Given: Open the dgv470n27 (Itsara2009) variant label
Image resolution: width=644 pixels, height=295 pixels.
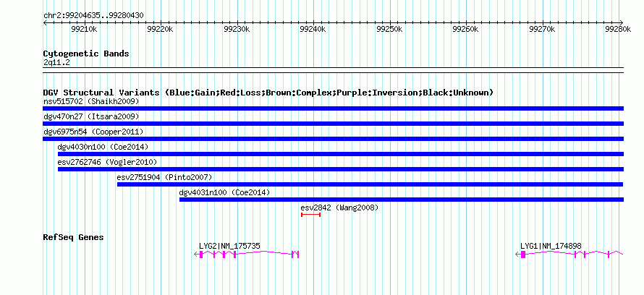Looking at the screenshot, I should coord(91,116).
